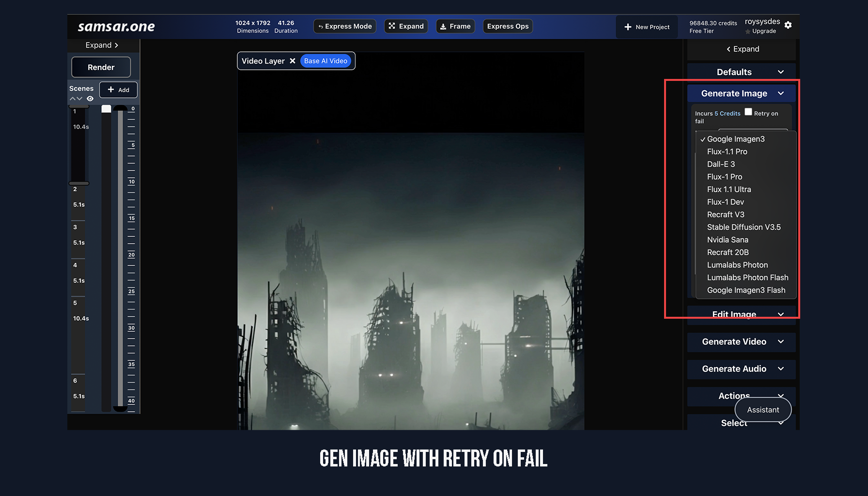The width and height of the screenshot is (868, 496).
Task: Choose Stable Diffusion V3.5 from the model menu
Action: coord(744,227)
